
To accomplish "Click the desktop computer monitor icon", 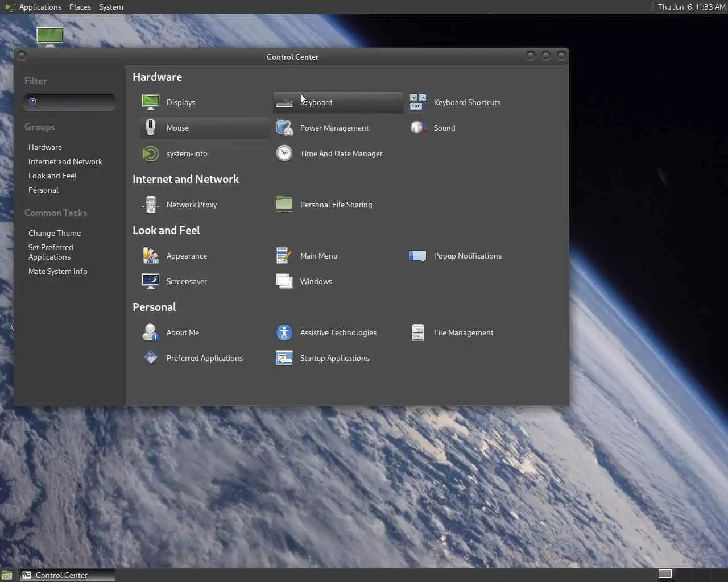I will pyautogui.click(x=50, y=36).
